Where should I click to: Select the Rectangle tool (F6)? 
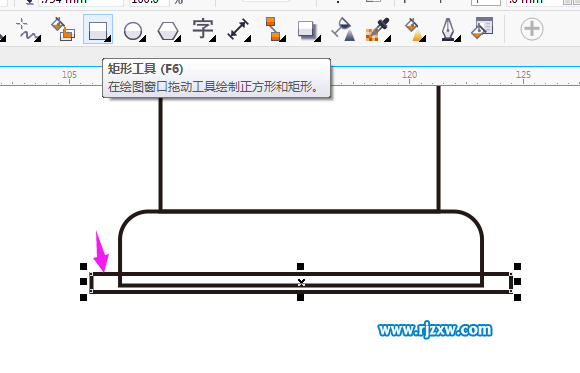(x=98, y=30)
